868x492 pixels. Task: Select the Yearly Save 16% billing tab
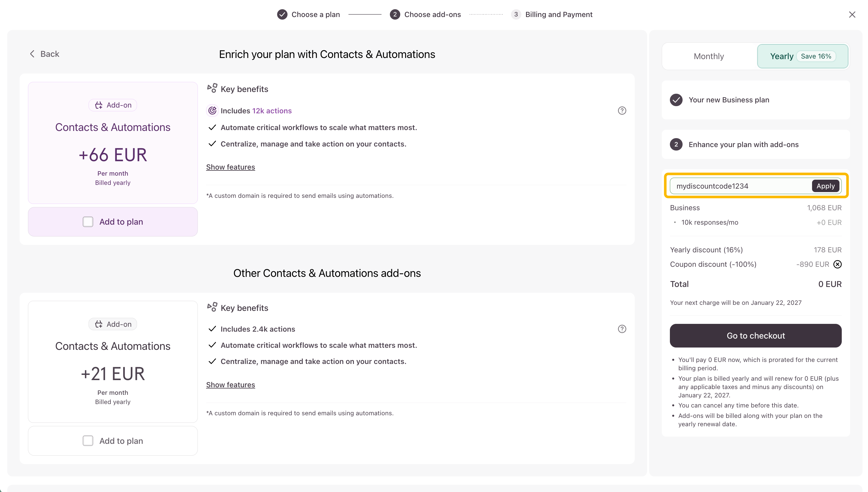click(802, 57)
